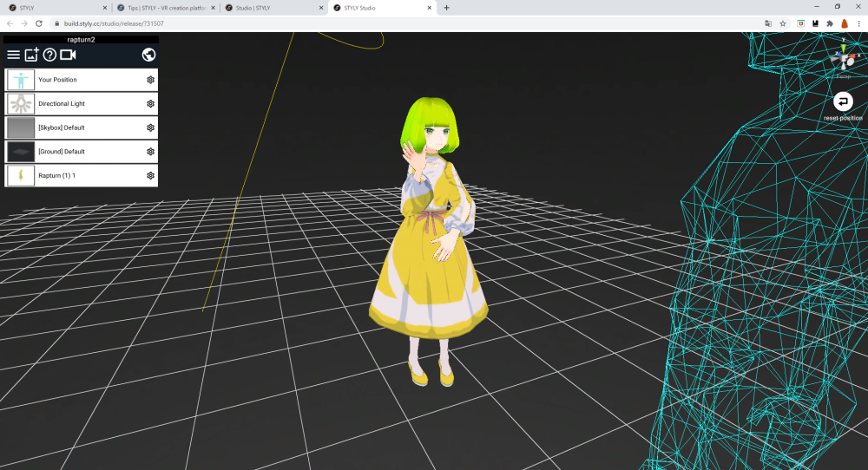Close the STYLY Studio active tab
868x470 pixels.
click(x=429, y=8)
